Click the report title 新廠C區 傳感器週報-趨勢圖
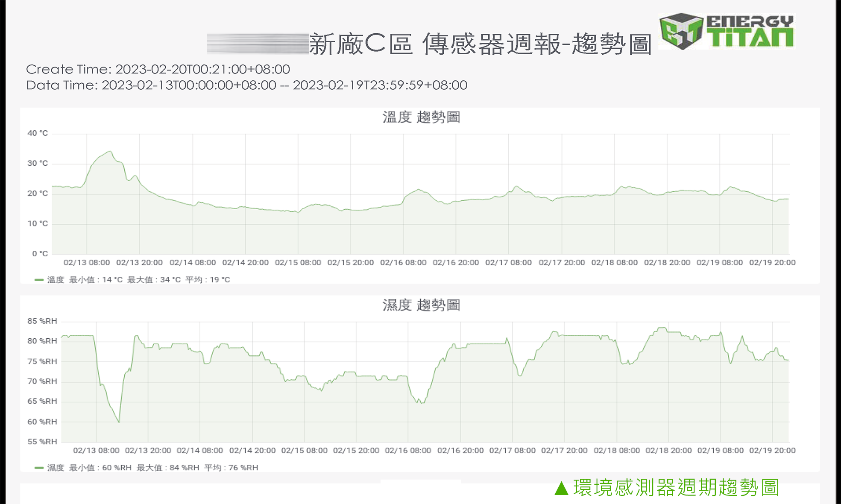This screenshot has width=841, height=504. (480, 44)
